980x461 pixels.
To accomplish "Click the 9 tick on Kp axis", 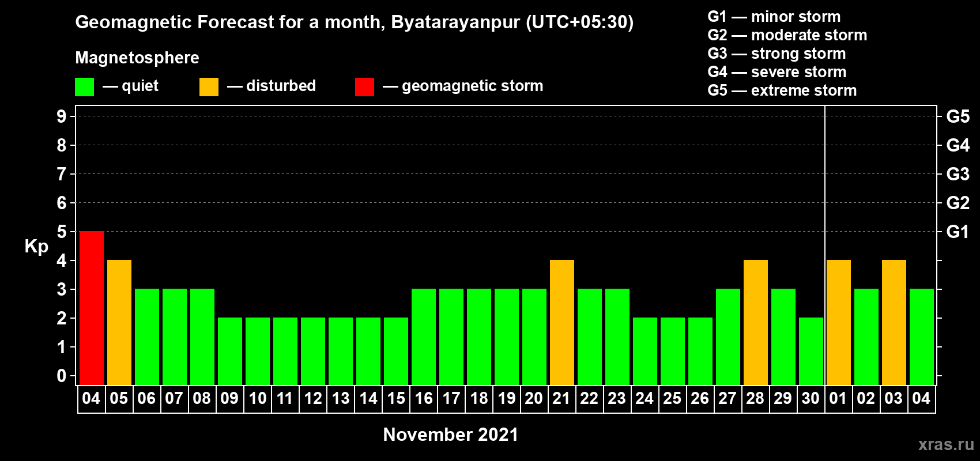I will click(x=62, y=116).
